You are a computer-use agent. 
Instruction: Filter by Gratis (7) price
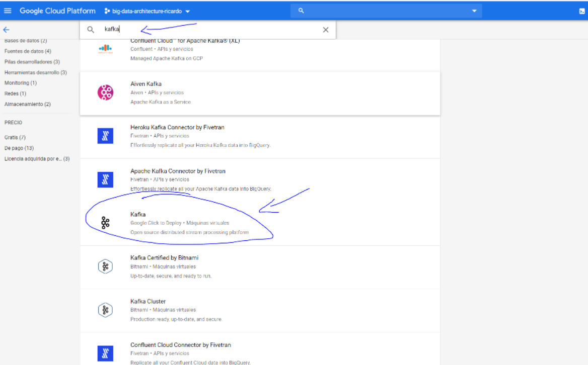click(15, 137)
